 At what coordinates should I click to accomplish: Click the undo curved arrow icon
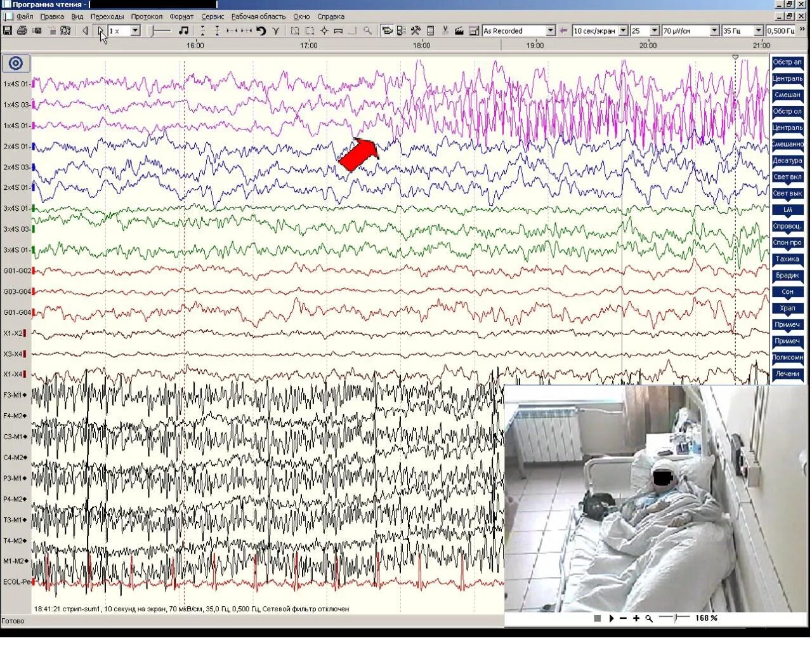(261, 30)
